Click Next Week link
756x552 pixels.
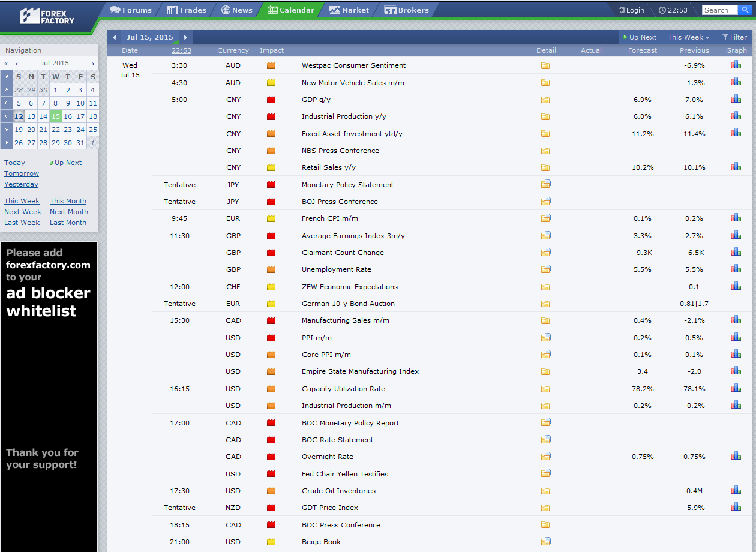[x=23, y=212]
